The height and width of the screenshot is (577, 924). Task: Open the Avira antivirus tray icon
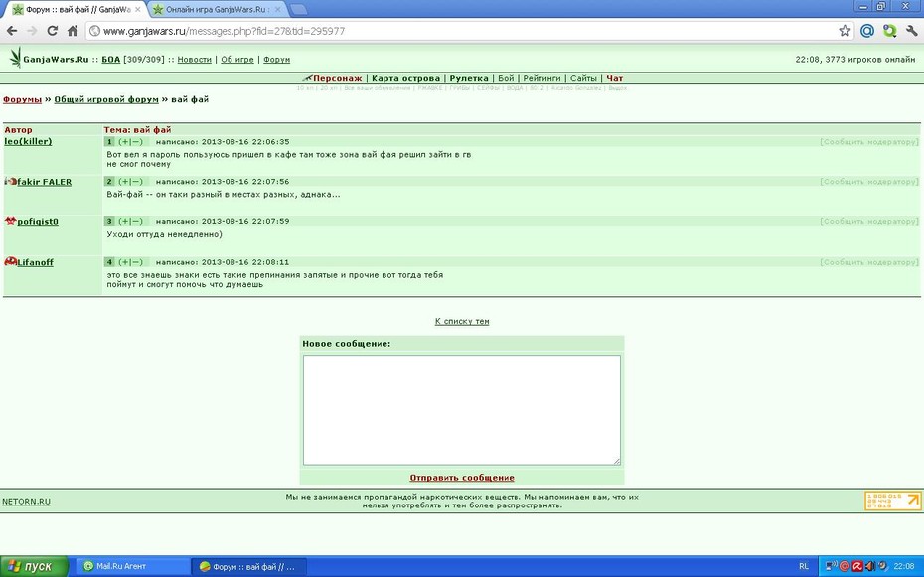pyautogui.click(x=856, y=566)
